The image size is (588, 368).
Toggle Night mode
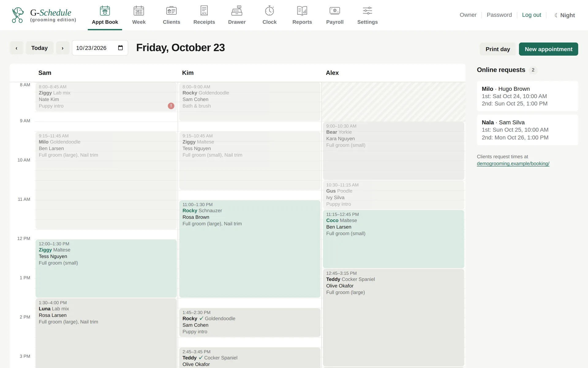[x=565, y=15]
